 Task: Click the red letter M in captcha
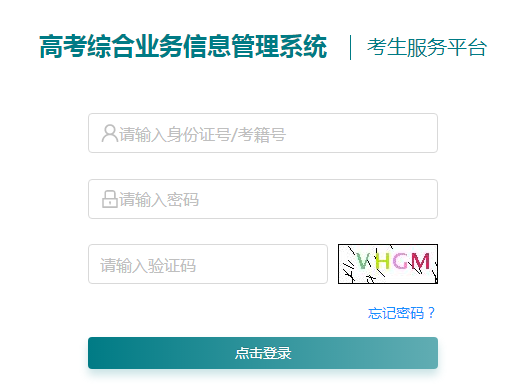[x=420, y=261]
